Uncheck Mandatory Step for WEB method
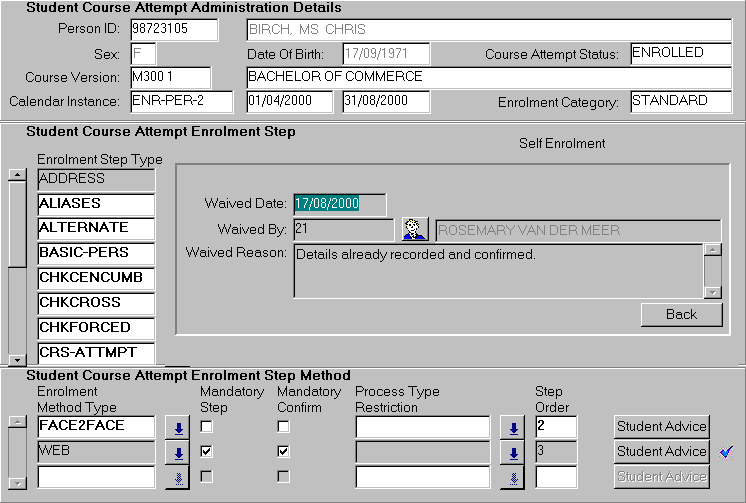This screenshot has width=746, height=503. click(x=206, y=452)
